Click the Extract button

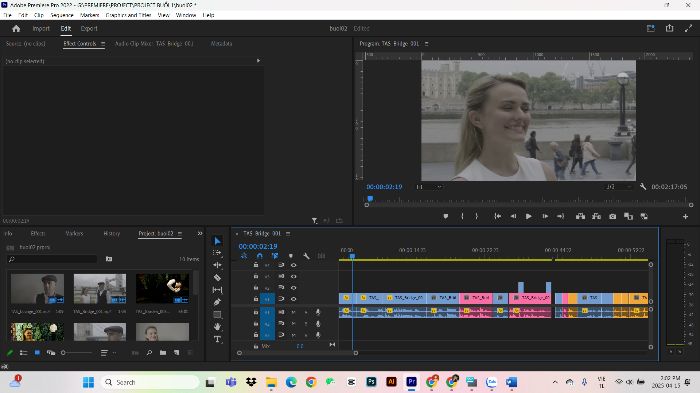596,216
